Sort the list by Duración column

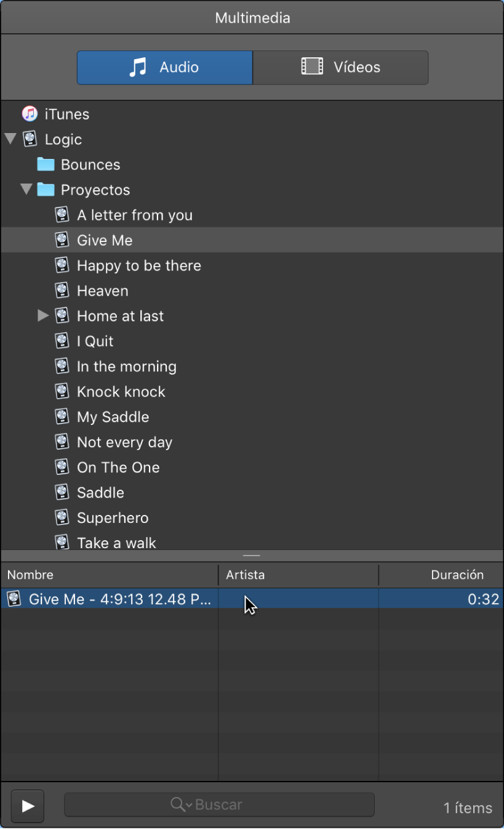pyautogui.click(x=457, y=575)
